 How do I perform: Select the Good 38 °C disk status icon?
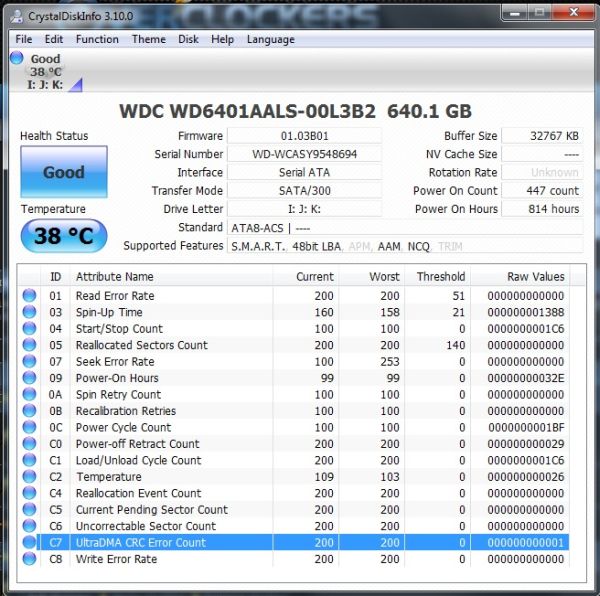(17, 58)
